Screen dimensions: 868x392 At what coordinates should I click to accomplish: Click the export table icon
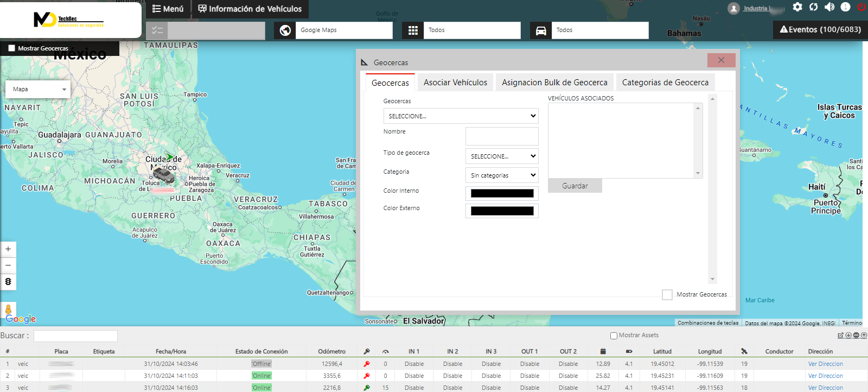pyautogui.click(x=840, y=336)
